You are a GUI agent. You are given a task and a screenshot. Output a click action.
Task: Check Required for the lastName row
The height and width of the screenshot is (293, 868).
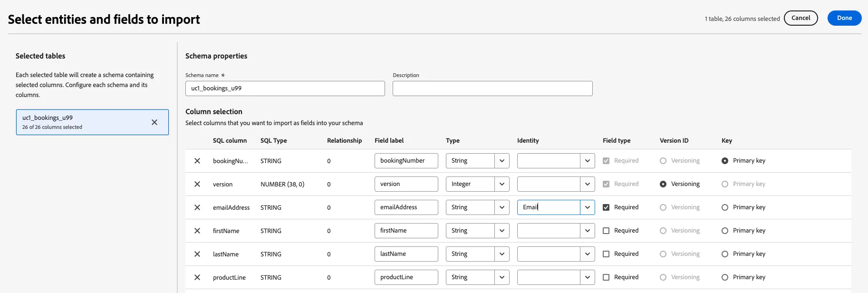(x=606, y=254)
